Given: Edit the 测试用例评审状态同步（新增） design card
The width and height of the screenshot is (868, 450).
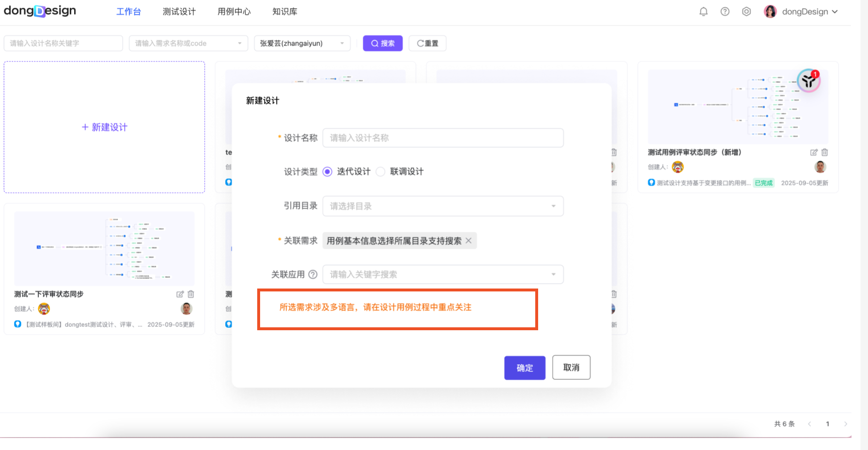Looking at the screenshot, I should click(814, 152).
